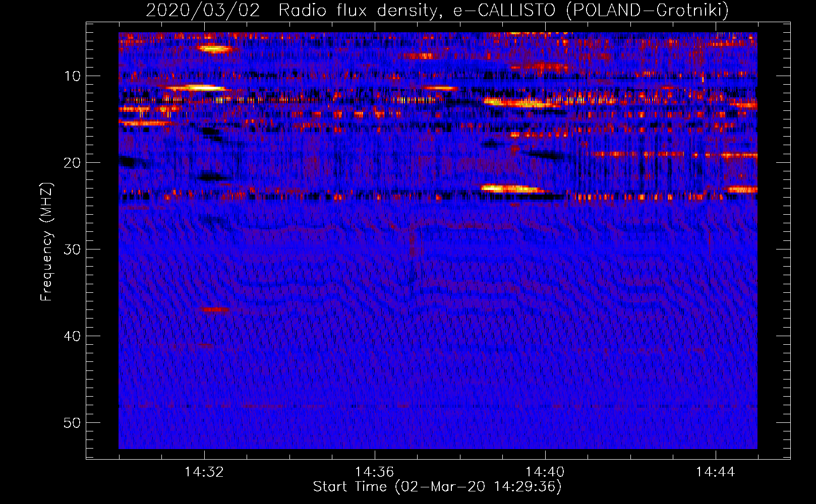This screenshot has width=816, height=504.
Task: Click the 'Frequency (MHZ)' axis label
Action: (x=46, y=242)
